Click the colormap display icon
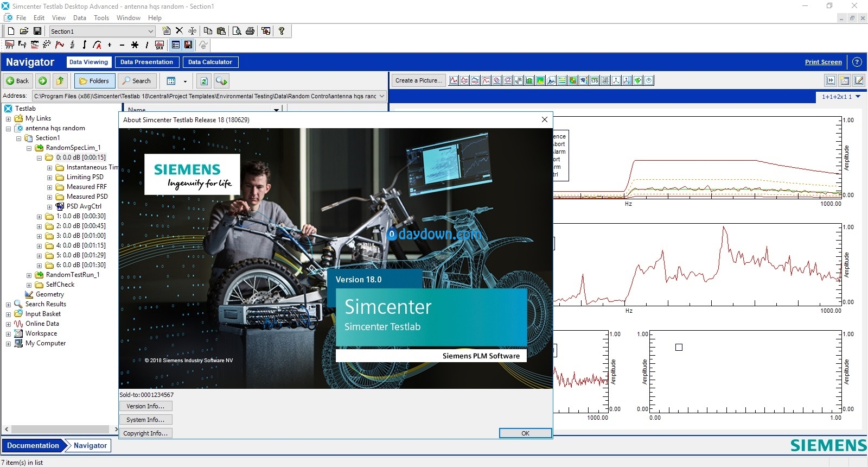Viewport: 868px width, 467px height. coord(540,80)
